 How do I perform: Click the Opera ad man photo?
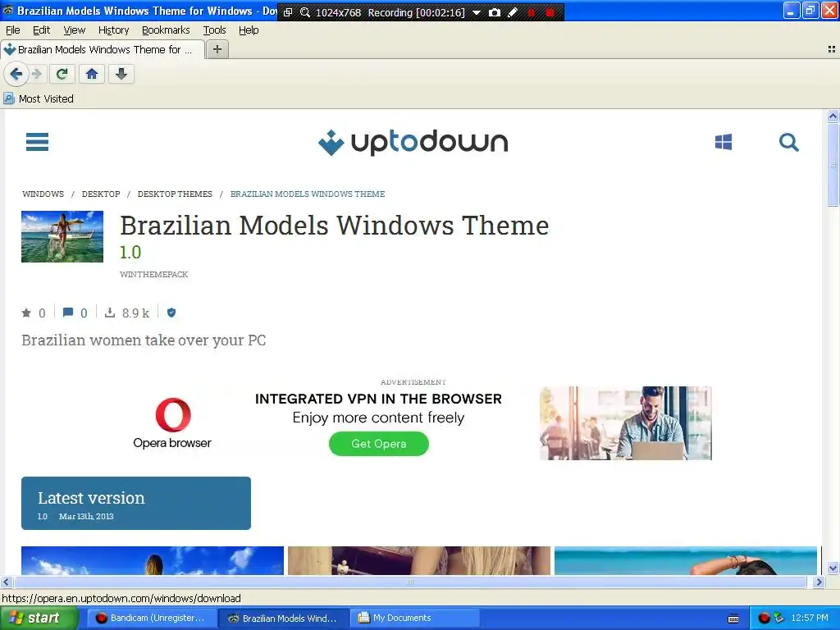[x=626, y=423]
